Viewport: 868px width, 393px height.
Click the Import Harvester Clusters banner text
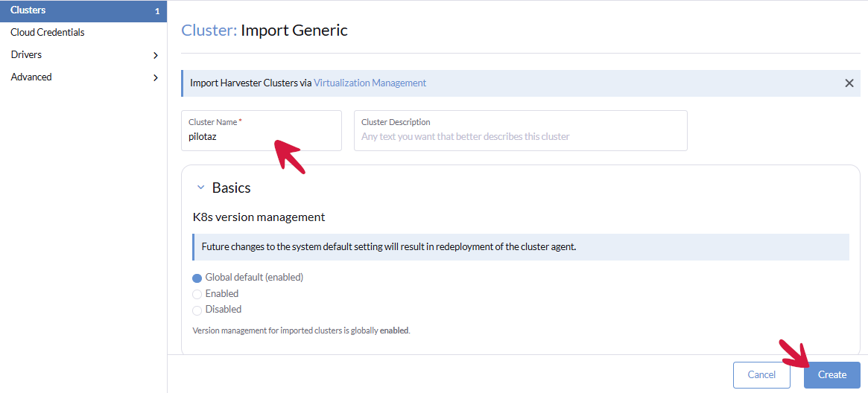tap(250, 83)
